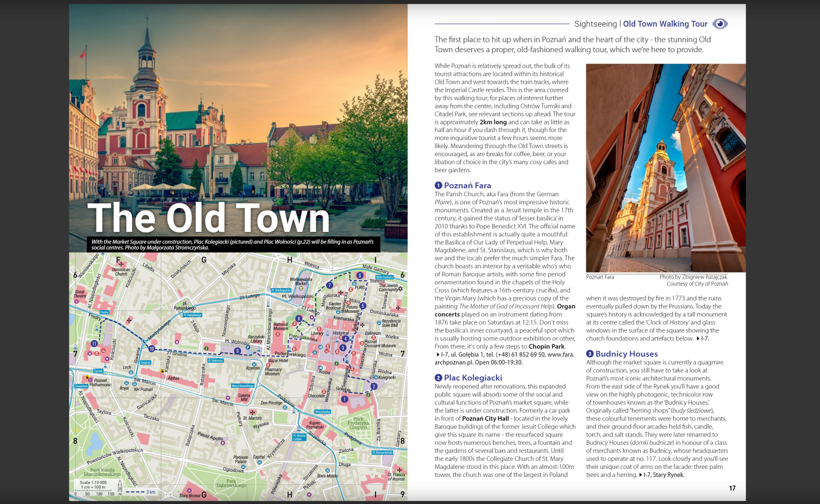Click page number 17
The width and height of the screenshot is (820, 504).
(732, 488)
